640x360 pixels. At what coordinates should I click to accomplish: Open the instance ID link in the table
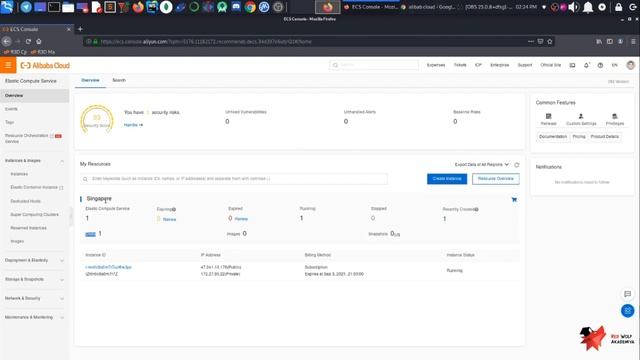[x=109, y=267]
